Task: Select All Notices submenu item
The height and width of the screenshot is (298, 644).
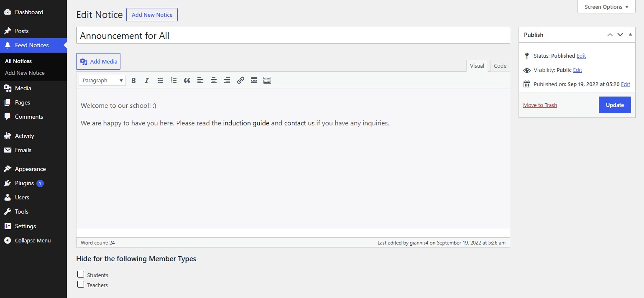Action: click(18, 61)
